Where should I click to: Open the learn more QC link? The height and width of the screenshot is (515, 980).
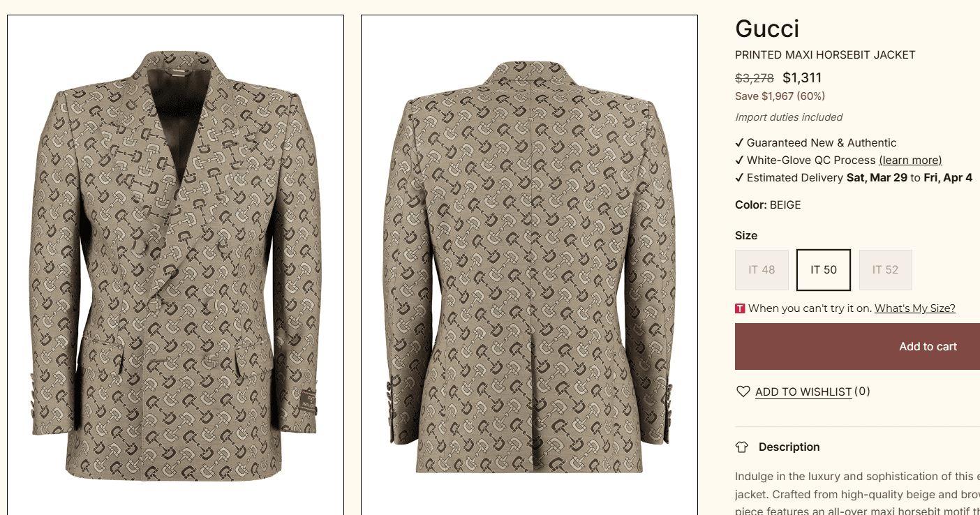click(910, 160)
